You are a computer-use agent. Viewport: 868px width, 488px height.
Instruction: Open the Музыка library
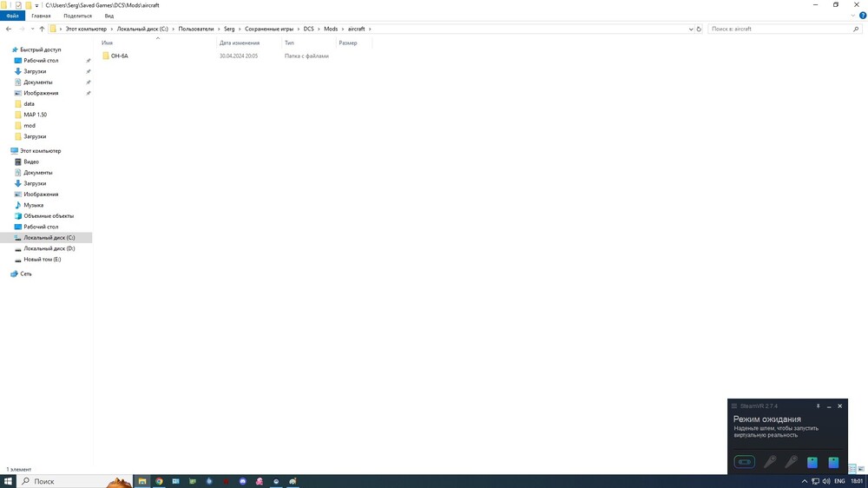33,205
